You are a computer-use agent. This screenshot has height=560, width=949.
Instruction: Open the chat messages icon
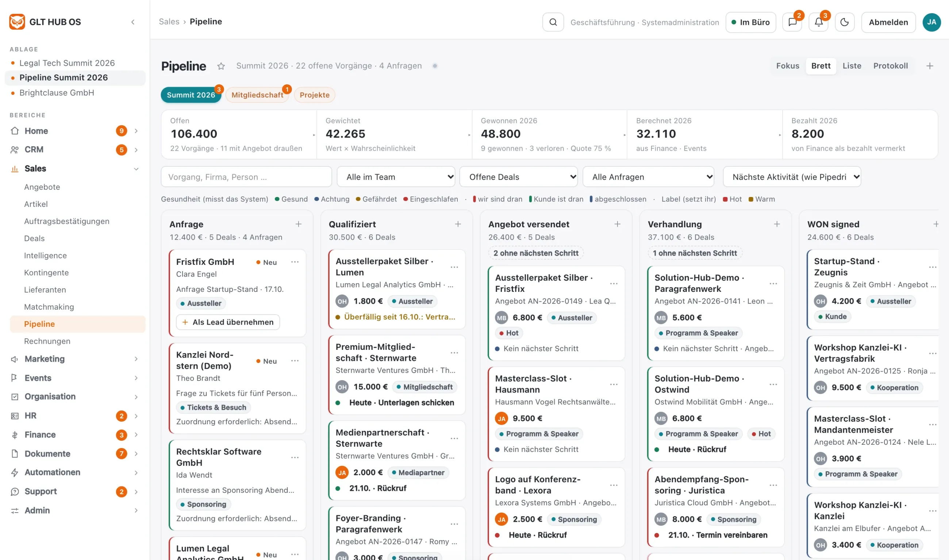(x=792, y=22)
